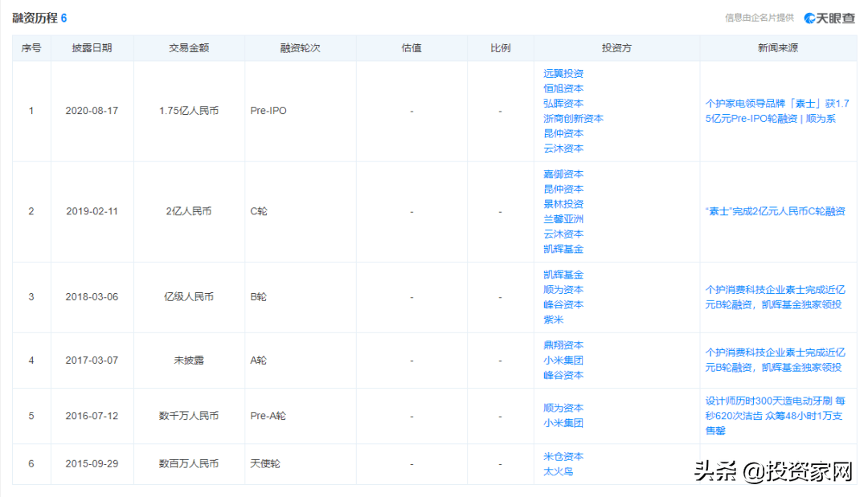The width and height of the screenshot is (868, 497).
Task: Open 峰谷资本 in the B轮 row
Action: point(563,304)
